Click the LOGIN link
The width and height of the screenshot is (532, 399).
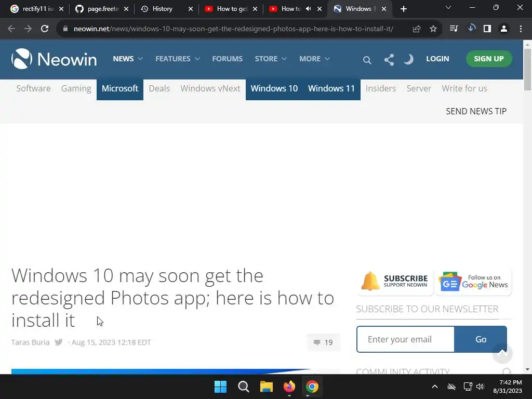point(437,59)
